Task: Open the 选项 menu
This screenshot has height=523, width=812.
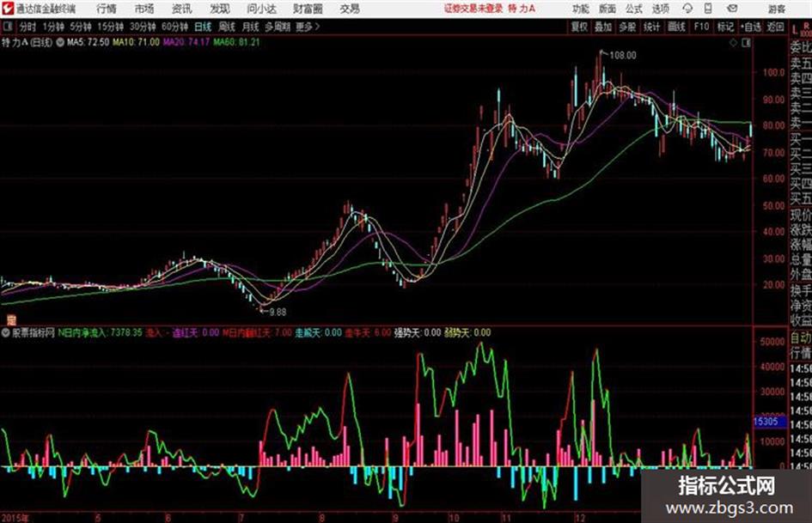Action: pyautogui.click(x=660, y=9)
